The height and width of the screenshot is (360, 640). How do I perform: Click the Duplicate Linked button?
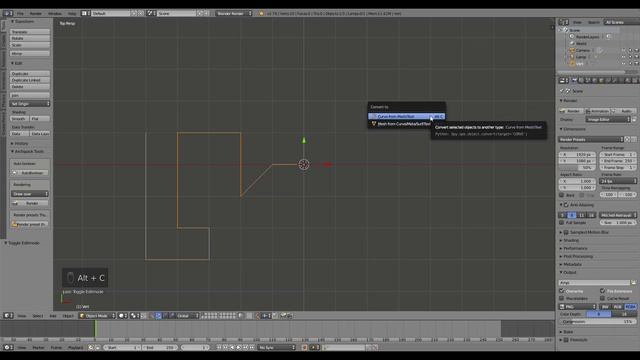pyautogui.click(x=30, y=80)
